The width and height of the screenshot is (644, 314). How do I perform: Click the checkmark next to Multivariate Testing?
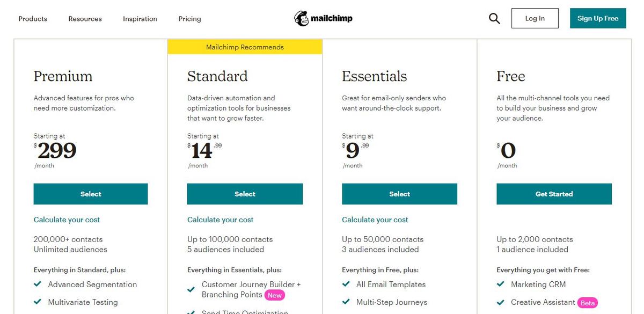tap(38, 302)
